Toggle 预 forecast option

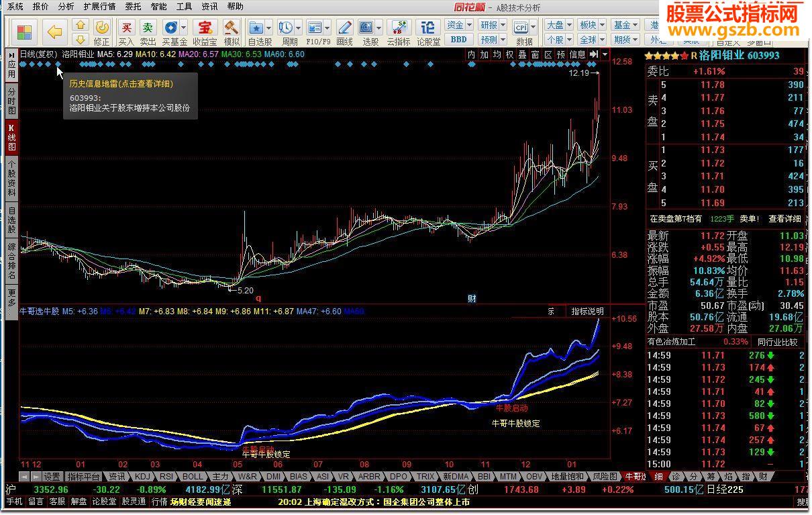(x=560, y=54)
